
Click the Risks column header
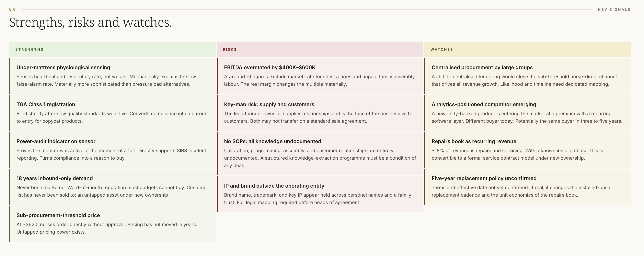[x=320, y=49]
